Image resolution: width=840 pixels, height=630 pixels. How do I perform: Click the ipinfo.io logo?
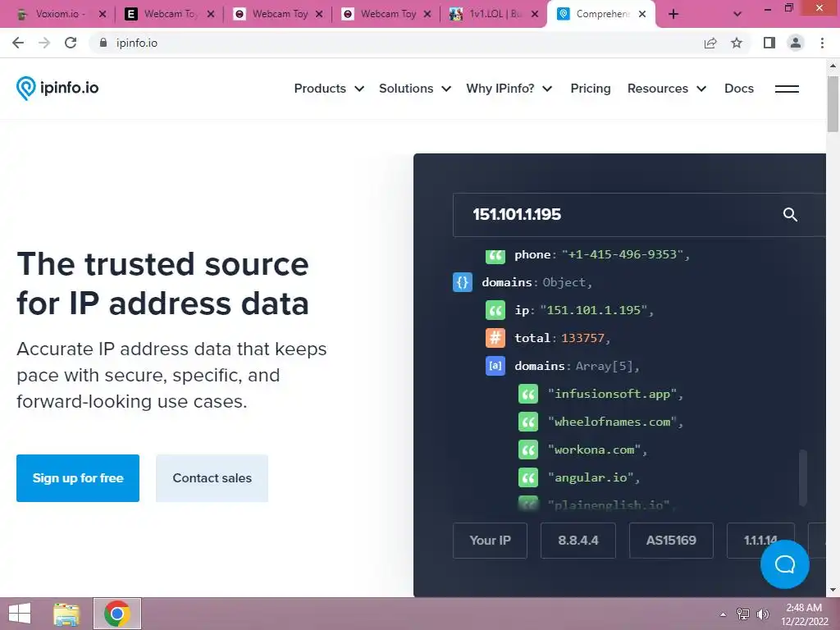[57, 88]
